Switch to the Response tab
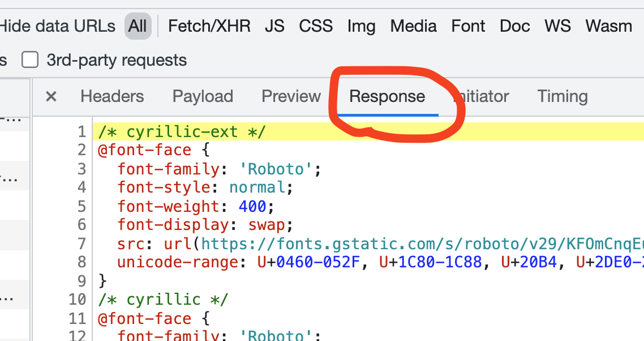The image size is (644, 341). (x=387, y=97)
